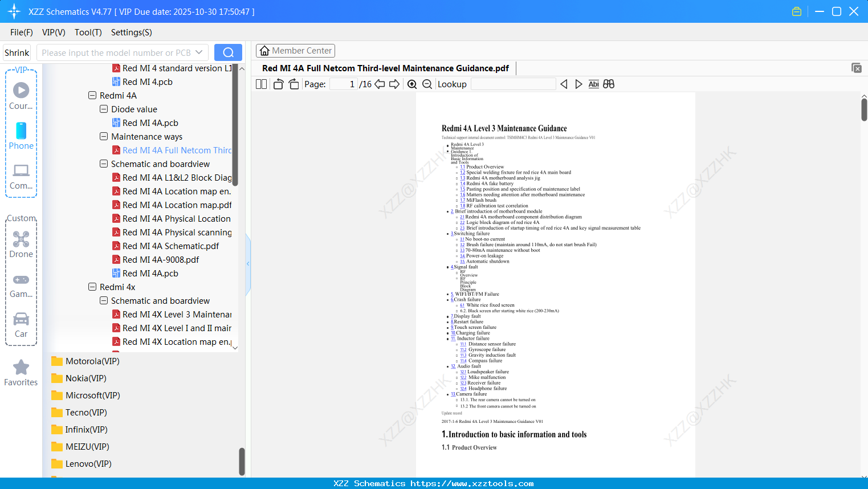The width and height of the screenshot is (868, 489).
Task: Close the document tab panel icon
Action: tap(856, 68)
